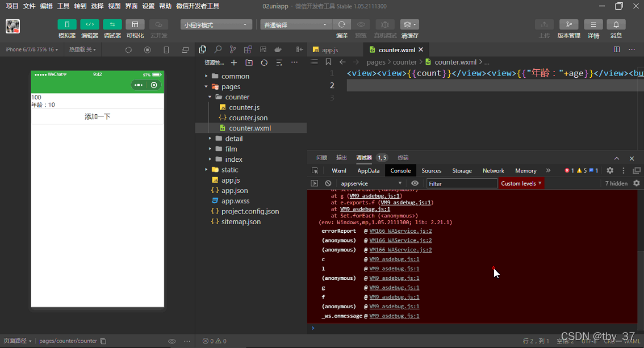Open the appservice context dropdown
This screenshot has width=644, height=348.
point(370,183)
